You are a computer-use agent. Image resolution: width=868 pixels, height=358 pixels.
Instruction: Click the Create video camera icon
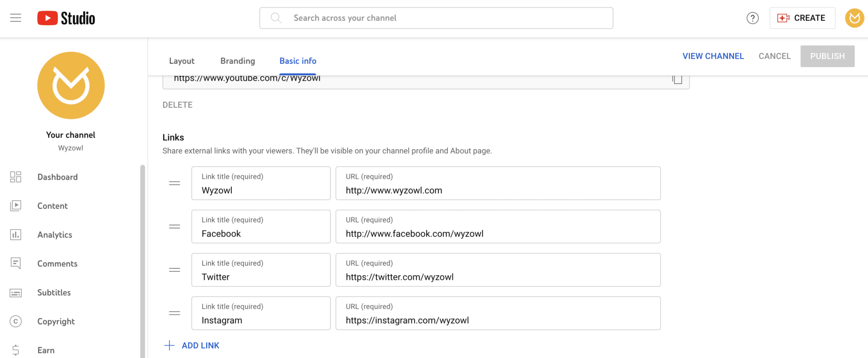click(x=783, y=18)
